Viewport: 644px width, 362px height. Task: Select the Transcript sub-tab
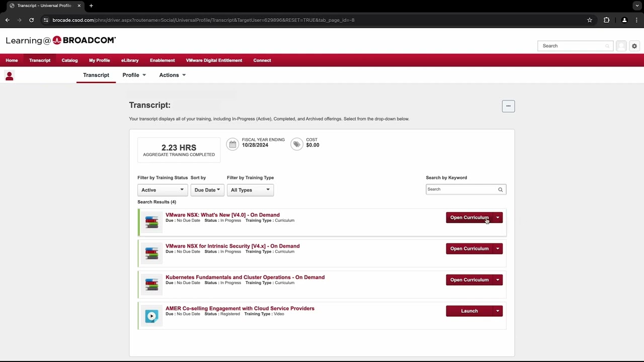(x=96, y=75)
